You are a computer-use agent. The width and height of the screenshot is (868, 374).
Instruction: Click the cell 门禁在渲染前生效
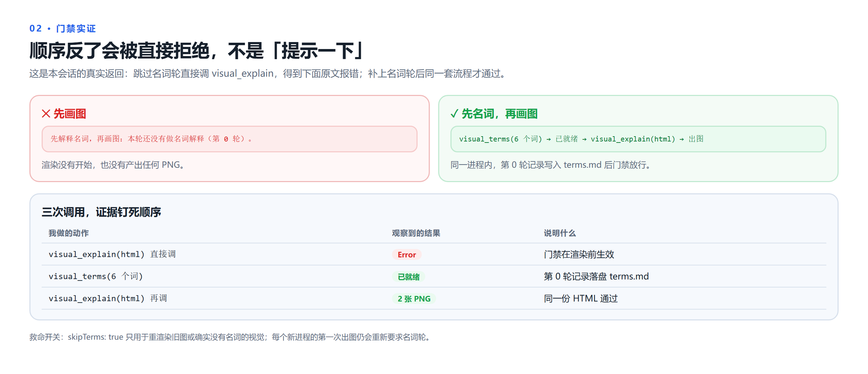[579, 255]
